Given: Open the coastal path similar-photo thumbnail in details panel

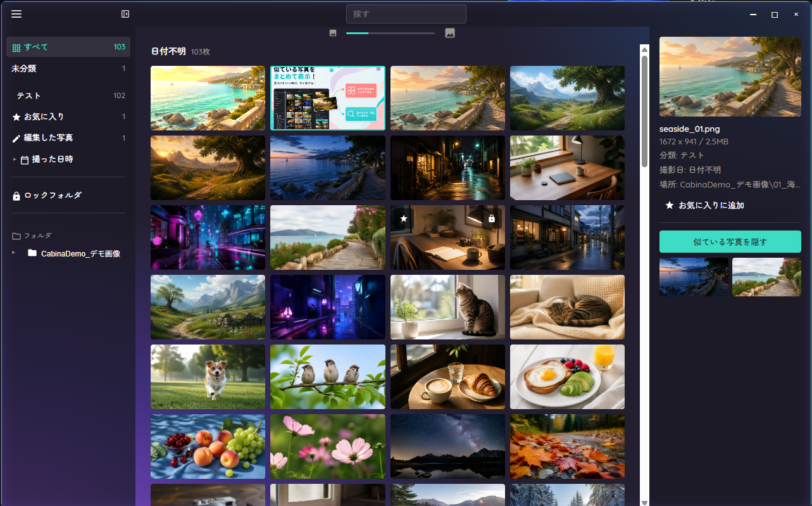Looking at the screenshot, I should (766, 277).
